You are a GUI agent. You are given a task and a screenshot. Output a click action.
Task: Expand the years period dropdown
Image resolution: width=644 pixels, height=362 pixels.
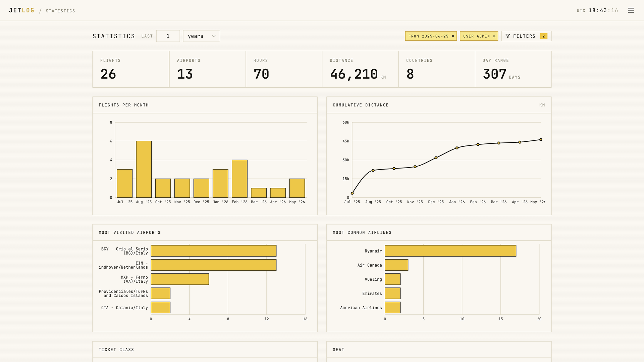201,36
